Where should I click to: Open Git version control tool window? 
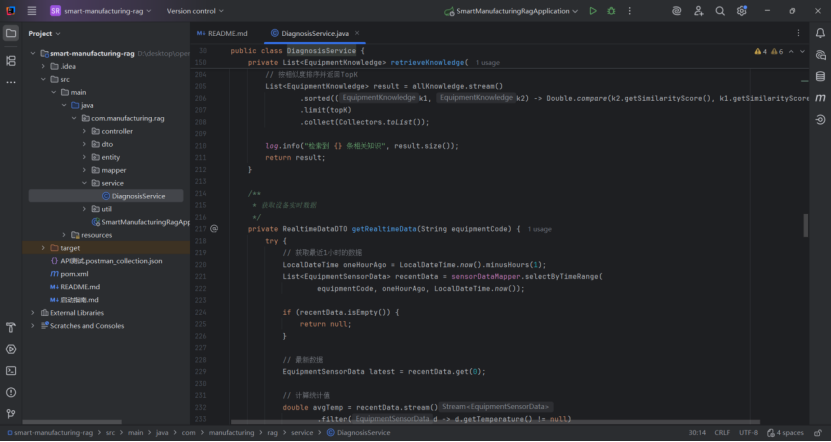[x=11, y=414]
